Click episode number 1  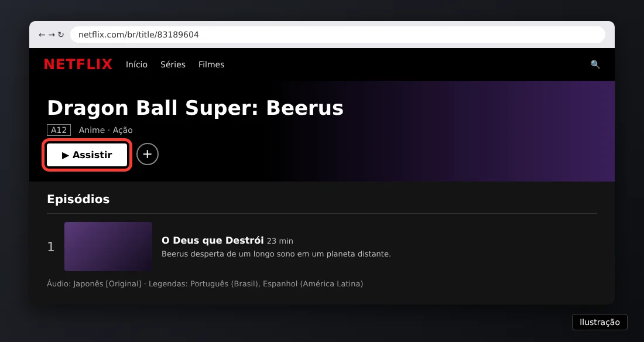[50, 247]
